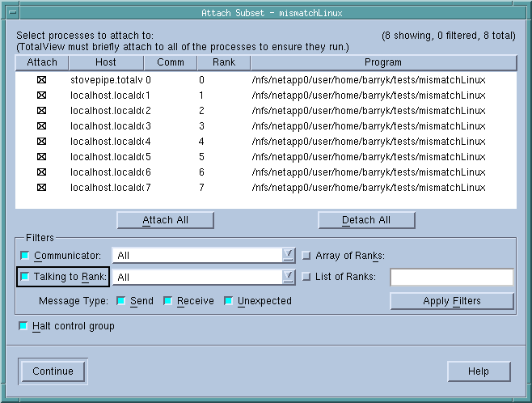Uncheck attach box for rank 0 process
Screen dimensions: 532x403
click(x=42, y=80)
